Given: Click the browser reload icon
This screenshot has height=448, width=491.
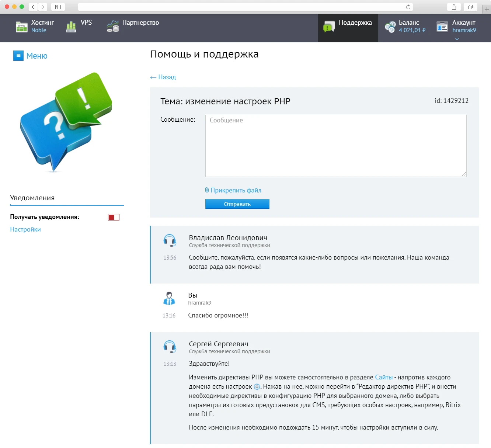Looking at the screenshot, I should pyautogui.click(x=408, y=7).
